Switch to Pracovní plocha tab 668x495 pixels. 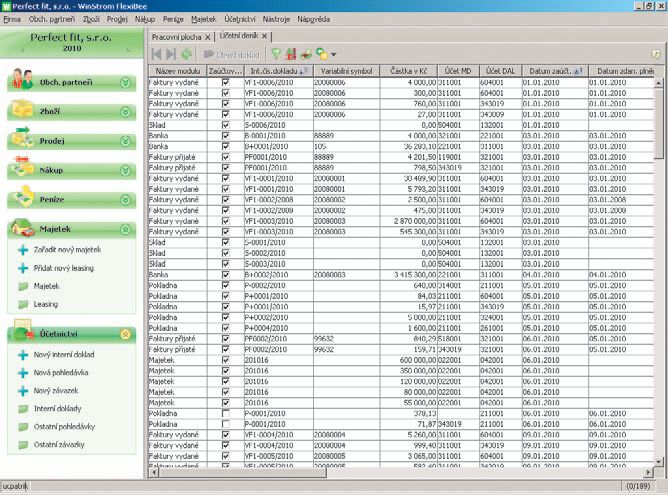click(x=176, y=37)
